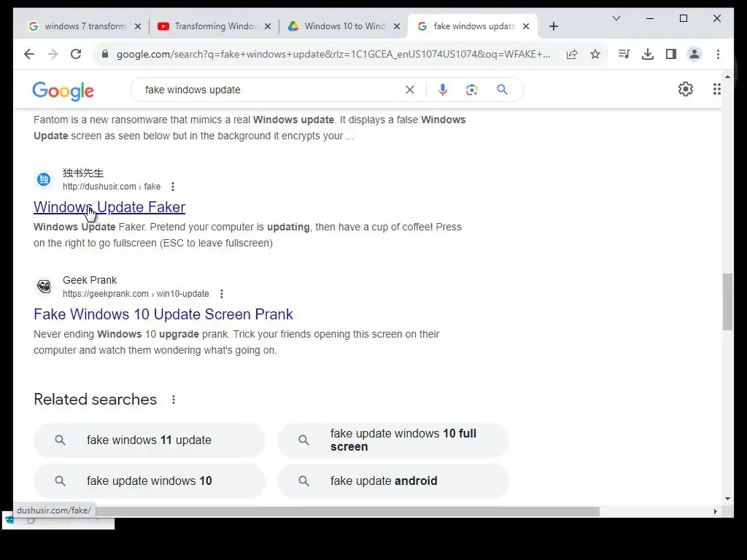The image size is (747, 560).
Task: Click the dushusir.com › fake URL text
Action: pos(112,187)
